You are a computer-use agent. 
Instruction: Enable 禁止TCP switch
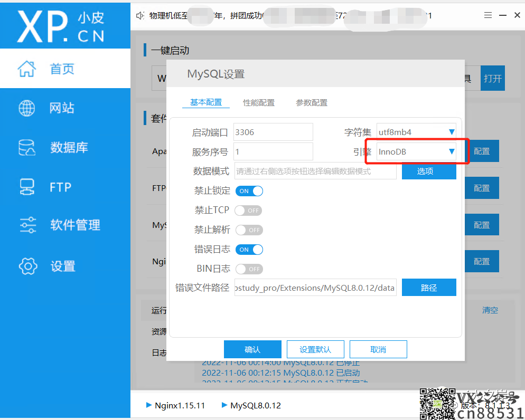(x=248, y=211)
